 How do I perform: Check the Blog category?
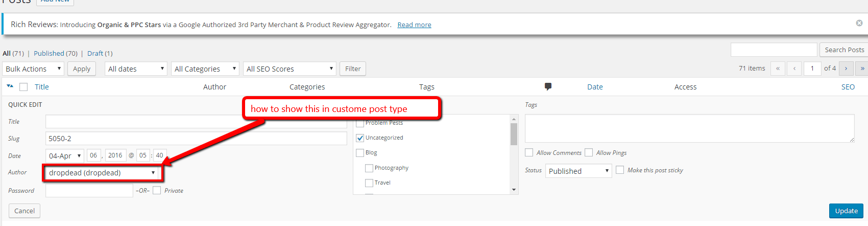pos(360,153)
